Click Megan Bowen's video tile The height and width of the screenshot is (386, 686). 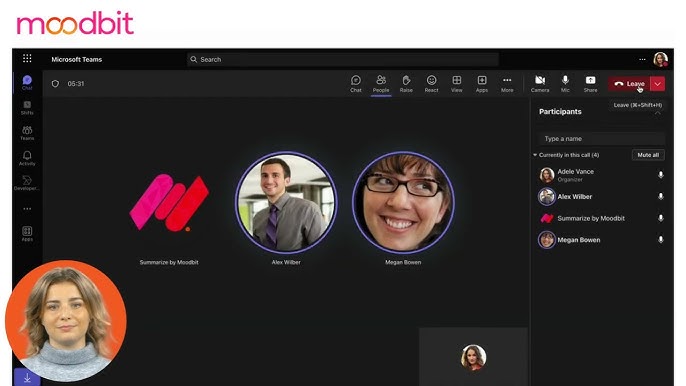click(x=403, y=203)
